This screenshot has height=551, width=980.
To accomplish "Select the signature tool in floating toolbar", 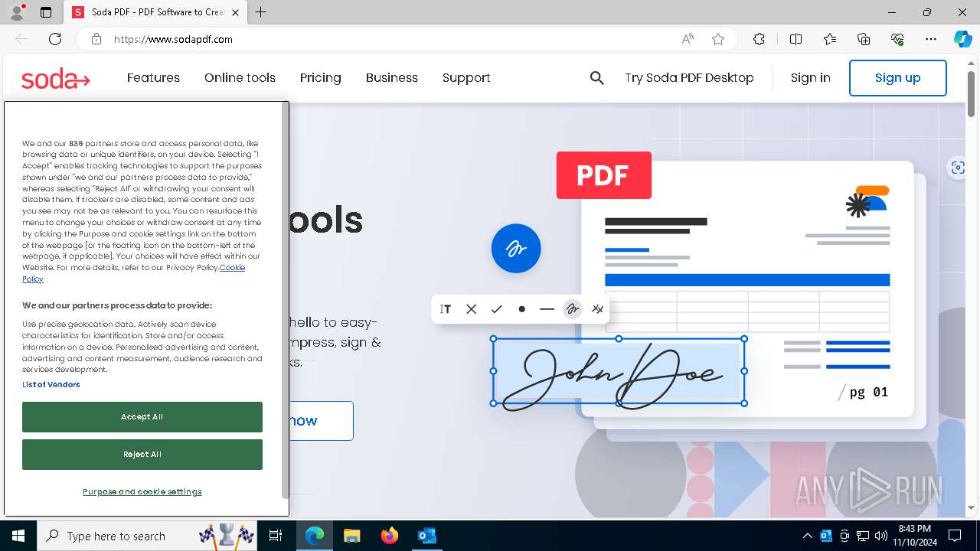I will (573, 309).
